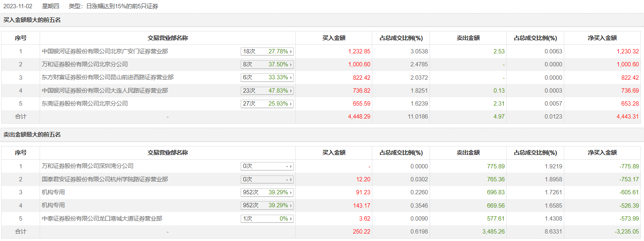Viewport: 644px width, 241px height.
Task: Click the 0次 arrow in 万和证券深圳湾 row
Action: pyautogui.click(x=291, y=166)
